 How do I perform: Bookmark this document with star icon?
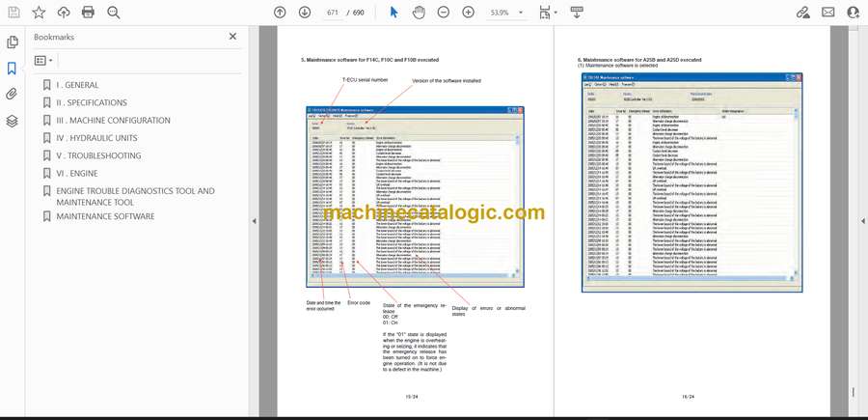point(39,13)
